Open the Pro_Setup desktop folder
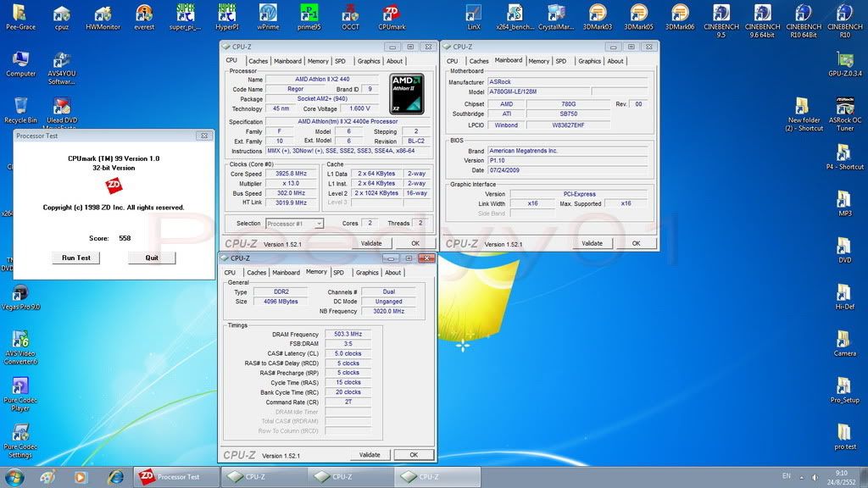This screenshot has width=868, height=488. 845,391
